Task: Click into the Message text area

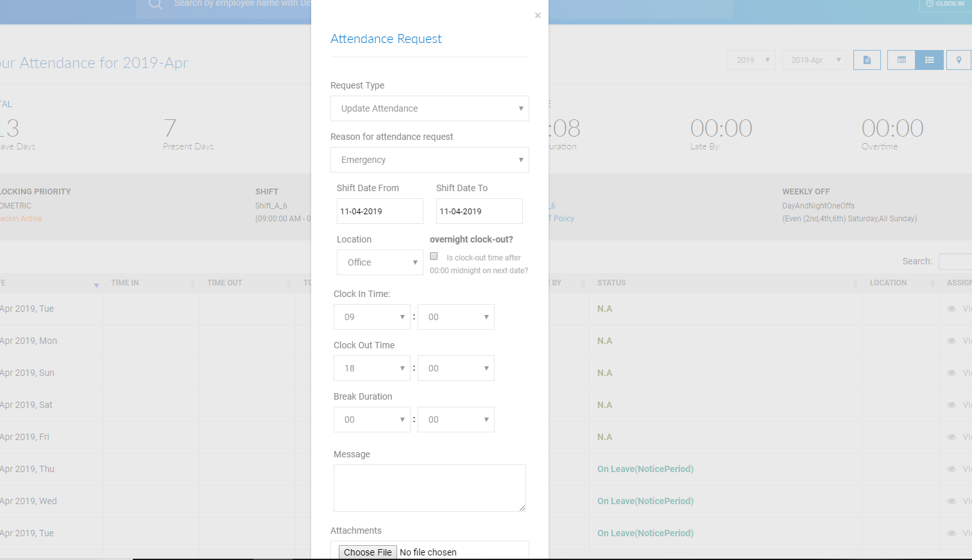Action: pyautogui.click(x=430, y=488)
